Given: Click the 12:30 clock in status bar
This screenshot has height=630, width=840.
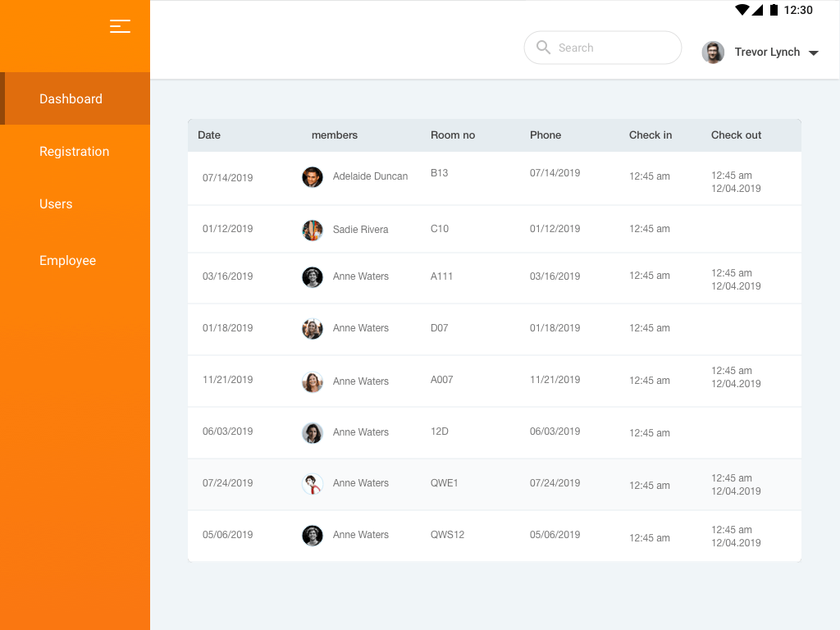Looking at the screenshot, I should (x=798, y=10).
